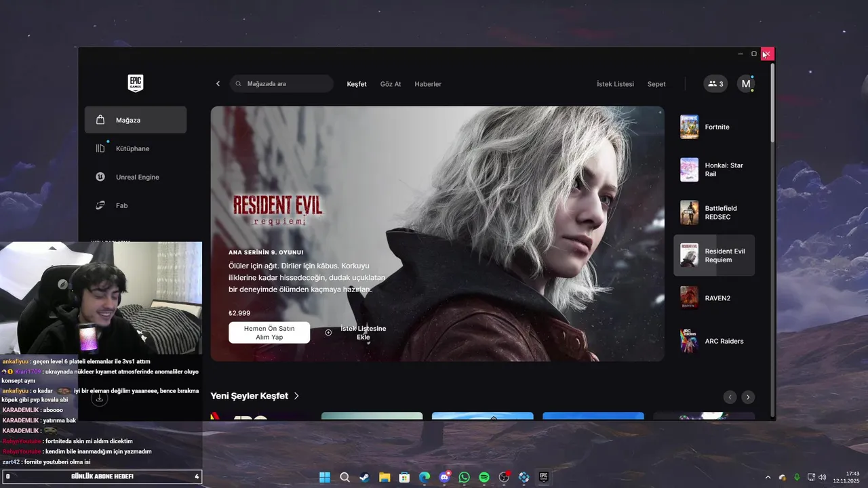Open the M profile avatar menu
Image resolution: width=868 pixels, height=488 pixels.
746,84
